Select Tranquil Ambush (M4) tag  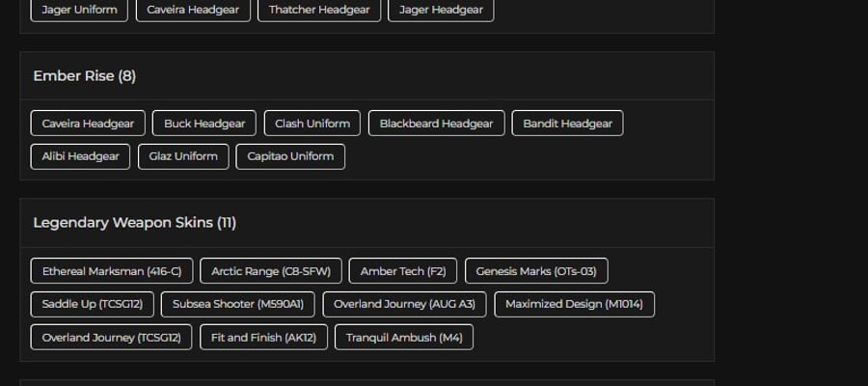404,337
